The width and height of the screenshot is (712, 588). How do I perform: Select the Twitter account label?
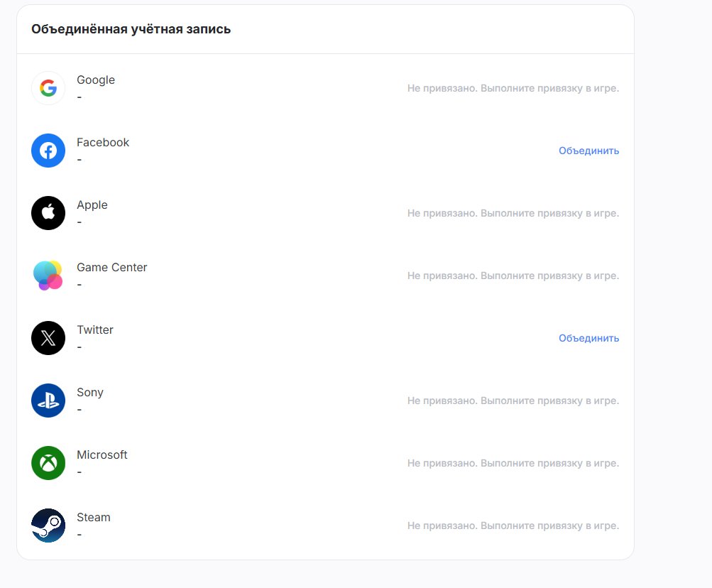coord(95,330)
